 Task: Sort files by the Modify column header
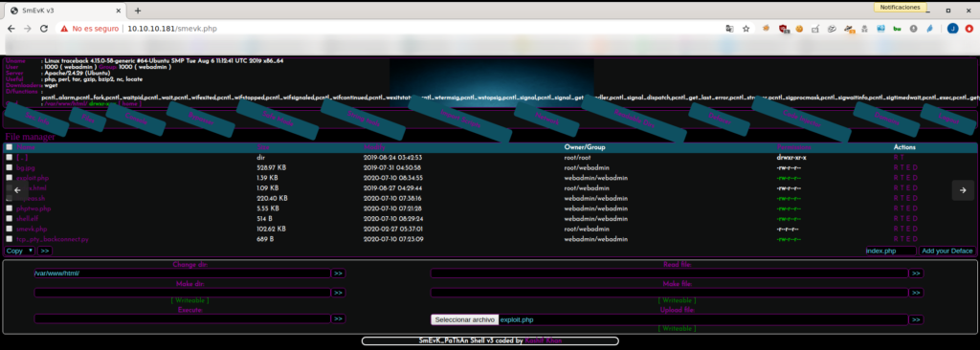coord(375,147)
